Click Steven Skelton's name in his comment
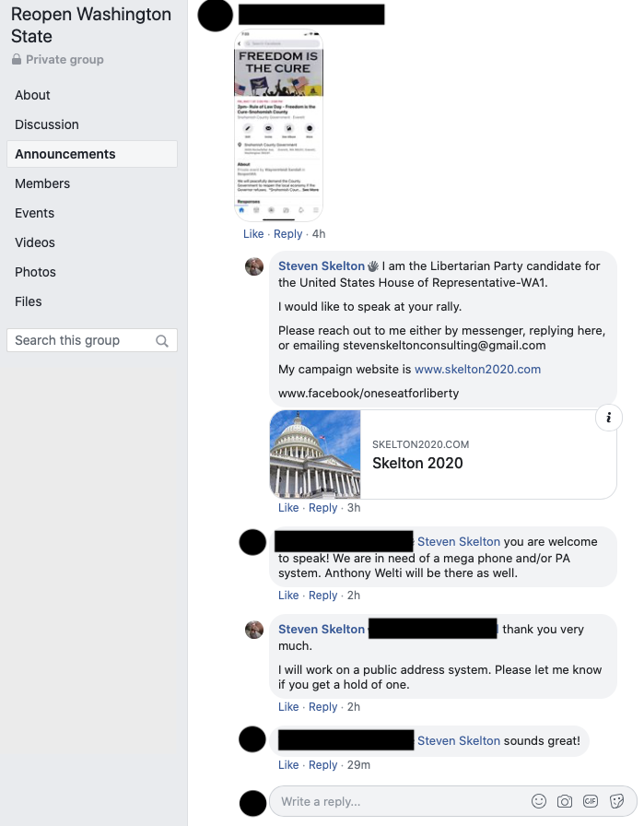The image size is (644, 826). pos(322,265)
